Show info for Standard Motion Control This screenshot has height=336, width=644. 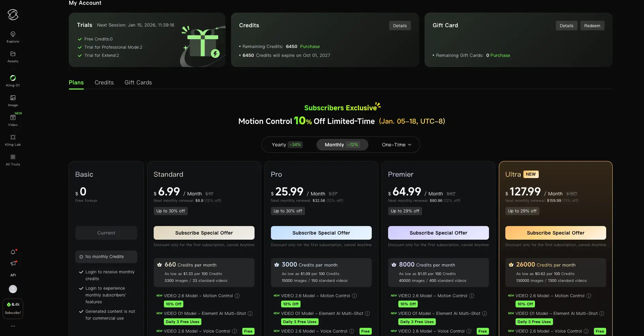click(x=237, y=296)
